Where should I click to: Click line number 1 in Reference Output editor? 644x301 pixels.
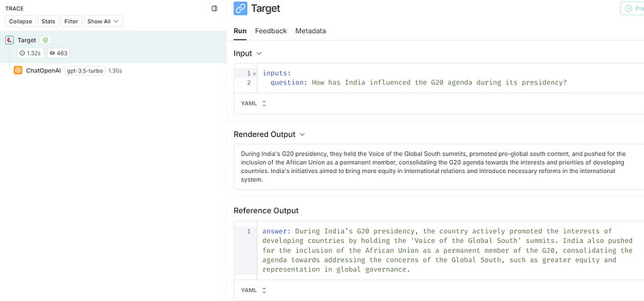point(249,231)
